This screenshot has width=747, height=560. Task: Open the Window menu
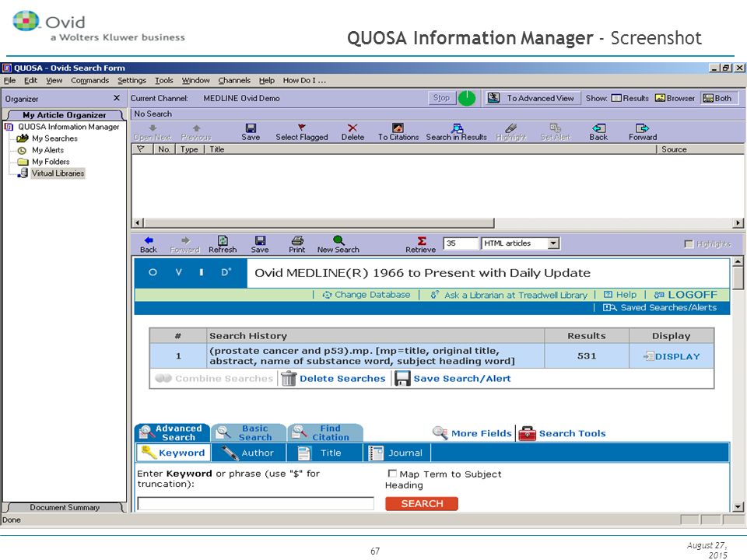[x=196, y=80]
